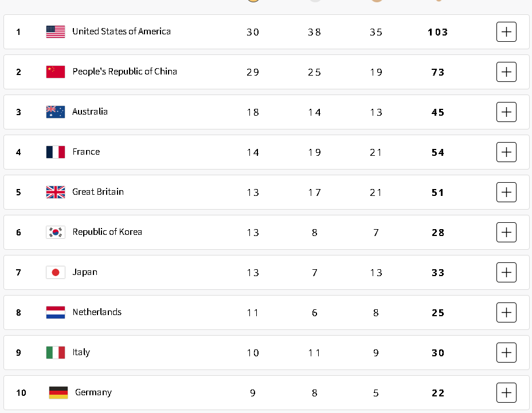The image size is (532, 413).
Task: Expand United States of America medal details
Action: click(x=506, y=32)
